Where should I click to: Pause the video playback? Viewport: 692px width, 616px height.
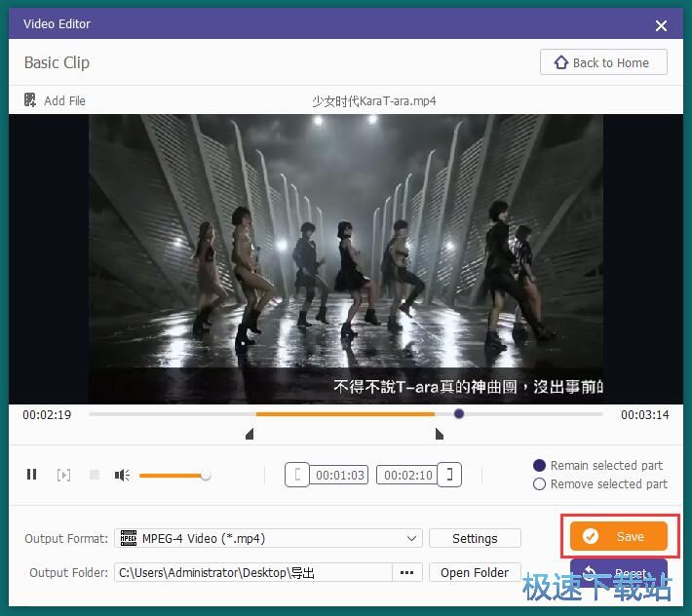coord(32,475)
